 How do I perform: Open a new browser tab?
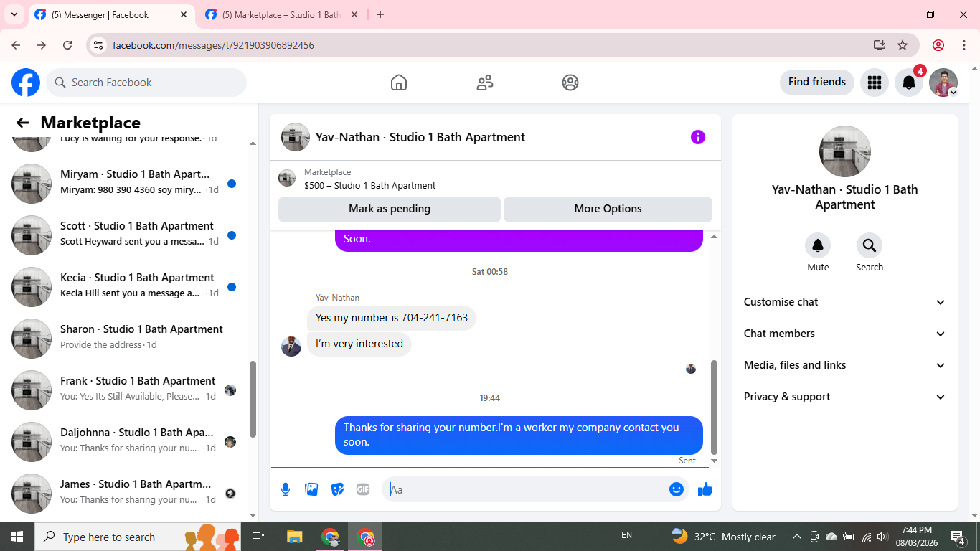click(380, 14)
